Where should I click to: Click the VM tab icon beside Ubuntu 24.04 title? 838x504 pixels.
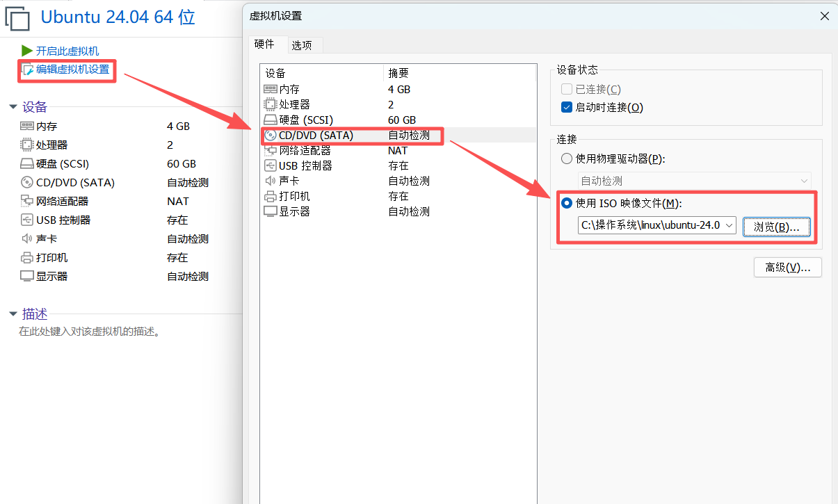pos(18,19)
